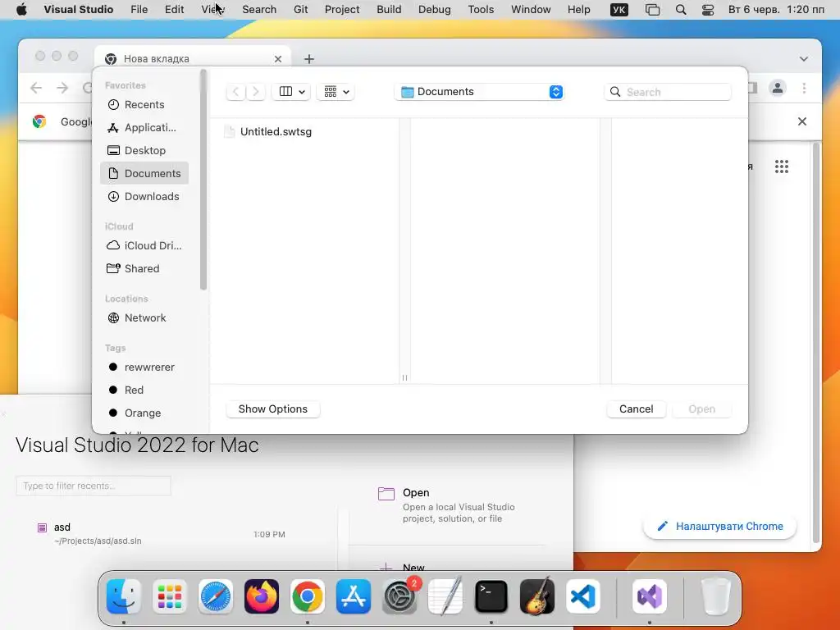Cancel the open file dialog
This screenshot has height=630, width=840.
click(x=637, y=409)
